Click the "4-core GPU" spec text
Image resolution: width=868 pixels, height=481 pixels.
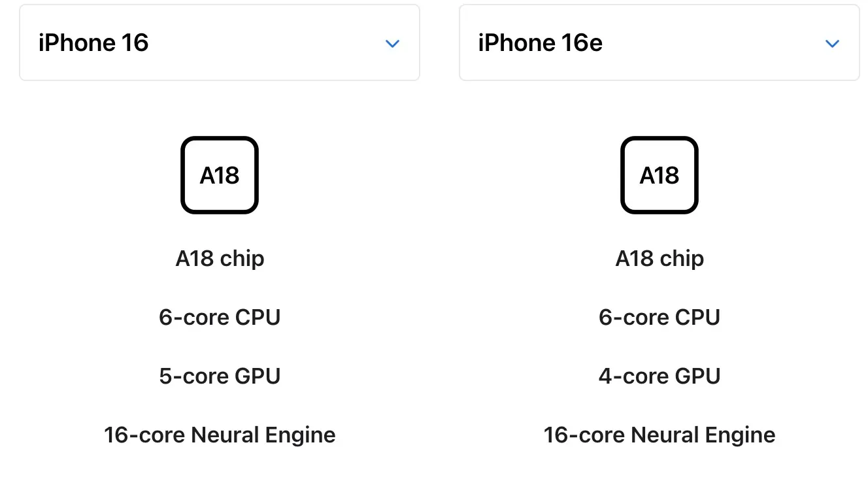click(x=659, y=376)
